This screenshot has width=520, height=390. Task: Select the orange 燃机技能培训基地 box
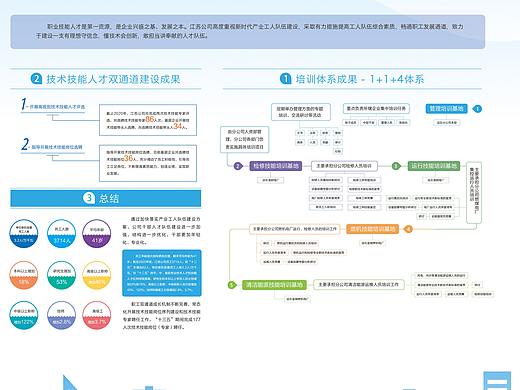tap(372, 229)
